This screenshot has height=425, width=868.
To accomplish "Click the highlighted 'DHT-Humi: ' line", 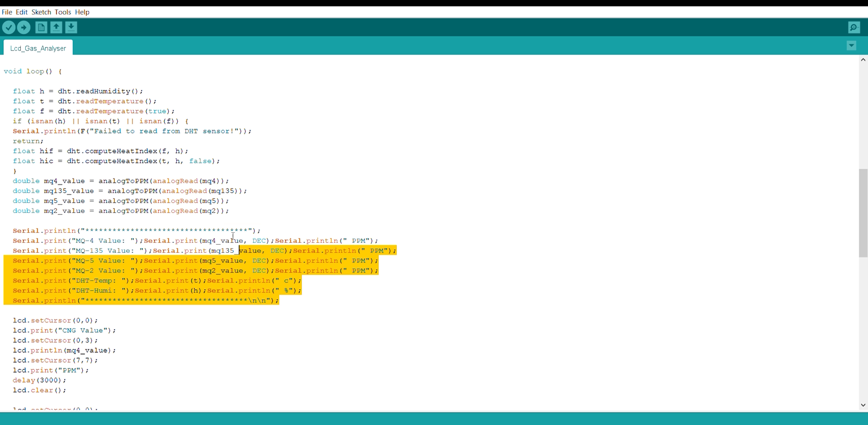I will click(157, 290).
